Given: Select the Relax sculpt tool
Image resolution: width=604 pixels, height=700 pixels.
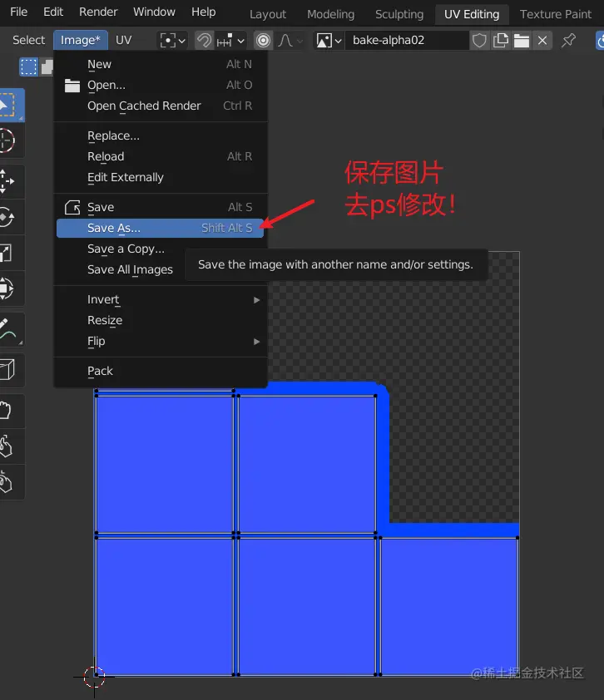Looking at the screenshot, I should click(x=10, y=446).
